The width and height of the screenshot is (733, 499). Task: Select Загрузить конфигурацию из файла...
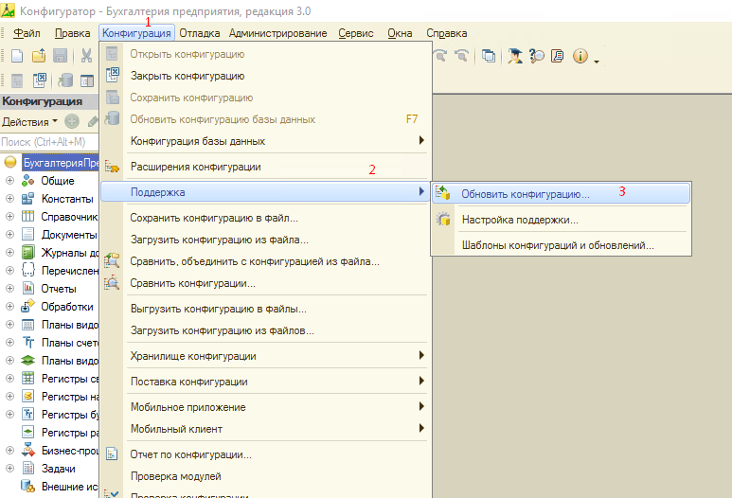(265, 239)
